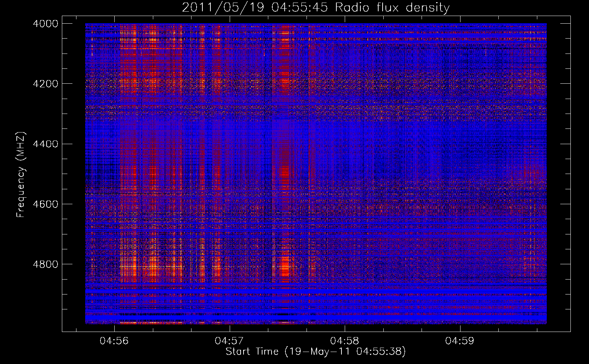Click the '04:59' time axis label
This screenshot has height=364, width=589.
click(x=460, y=341)
